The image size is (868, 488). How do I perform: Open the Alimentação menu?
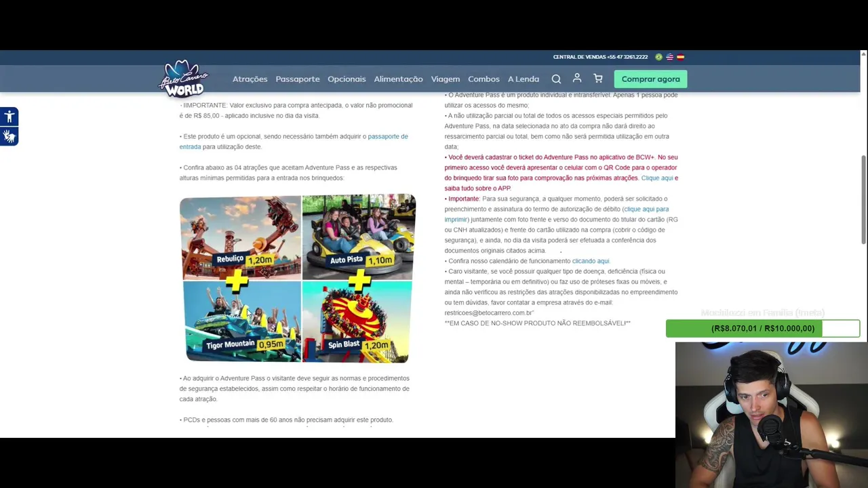398,79
